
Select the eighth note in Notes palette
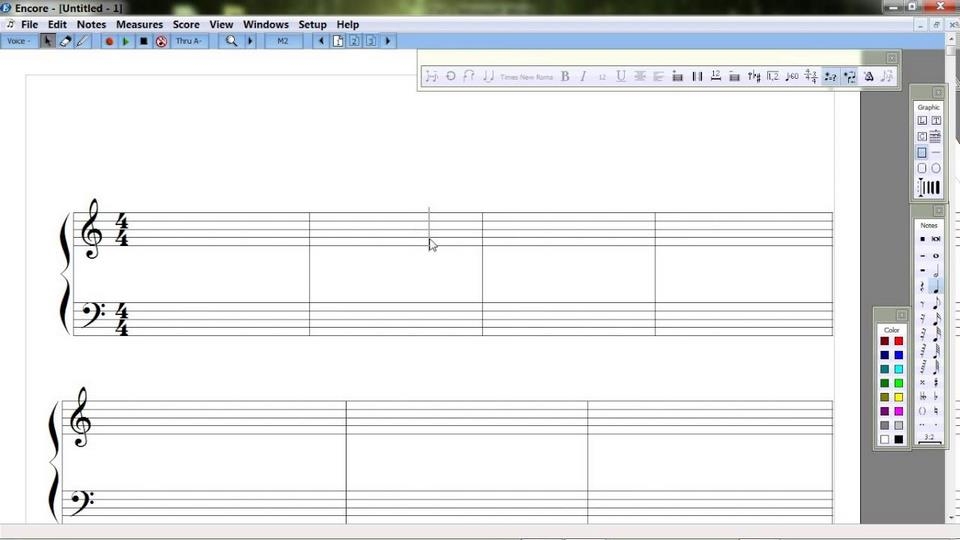tap(936, 304)
